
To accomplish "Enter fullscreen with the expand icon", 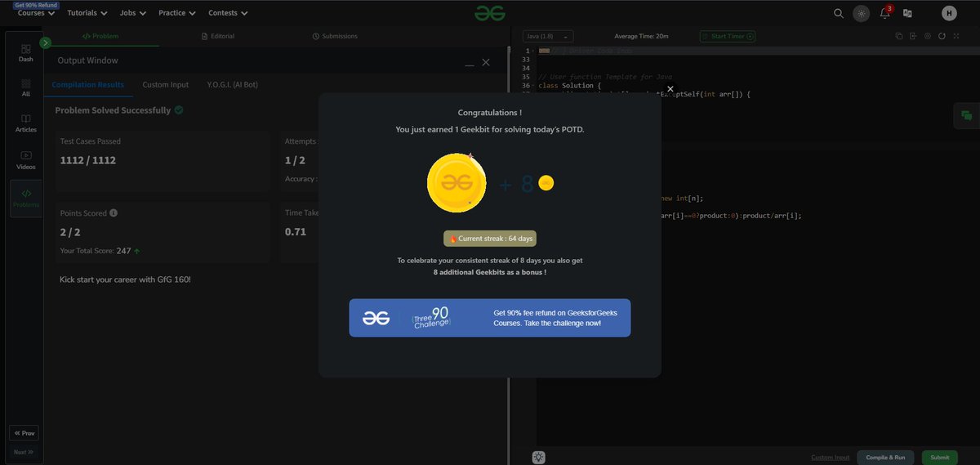I will tap(956, 36).
